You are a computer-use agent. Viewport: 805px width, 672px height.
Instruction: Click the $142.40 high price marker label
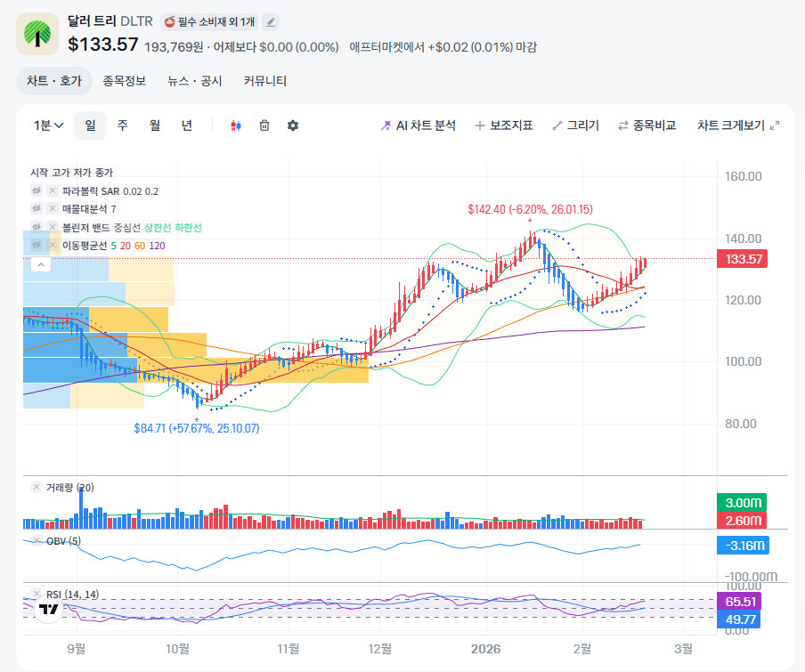(531, 209)
